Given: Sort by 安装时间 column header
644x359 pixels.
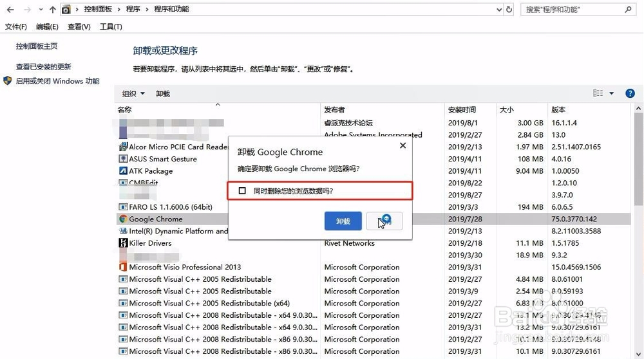Looking at the screenshot, I should pyautogui.click(x=462, y=109).
